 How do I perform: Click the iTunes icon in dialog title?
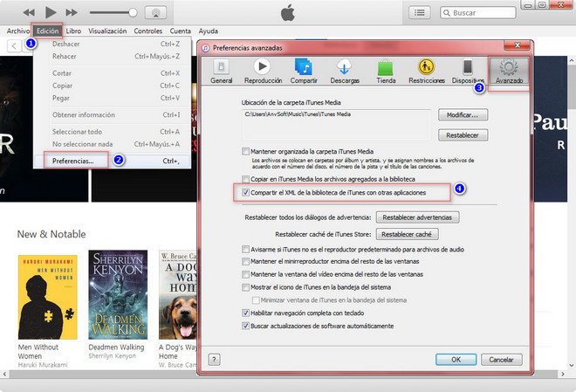pos(206,48)
